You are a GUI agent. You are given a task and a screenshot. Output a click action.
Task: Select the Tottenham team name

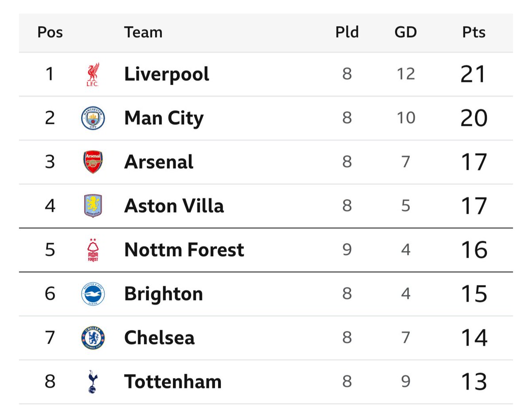pyautogui.click(x=173, y=381)
